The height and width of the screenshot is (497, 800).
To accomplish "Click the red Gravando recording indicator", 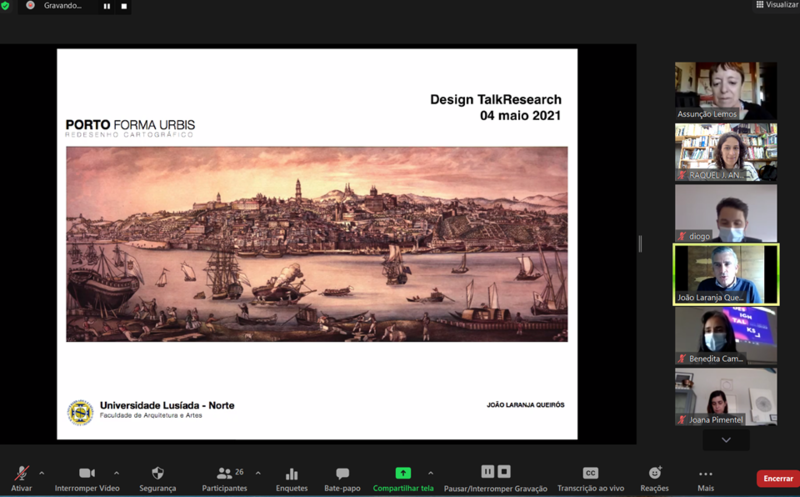I will point(31,5).
